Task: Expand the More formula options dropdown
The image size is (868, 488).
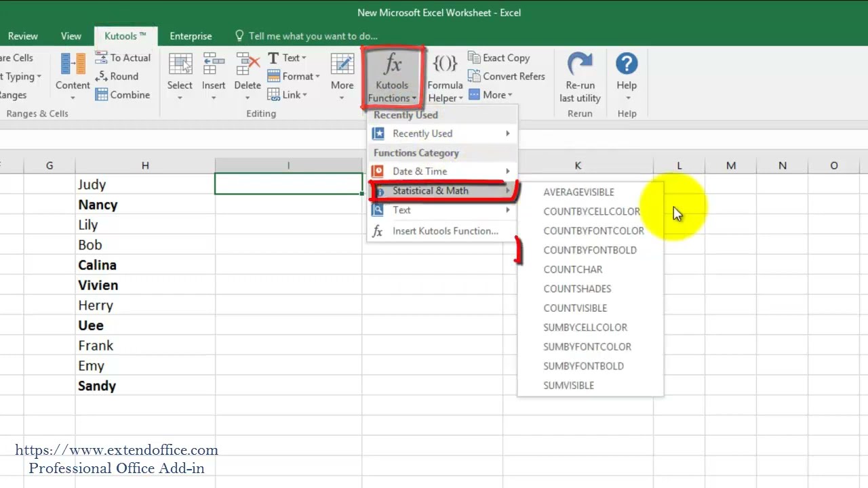Action: (x=490, y=95)
